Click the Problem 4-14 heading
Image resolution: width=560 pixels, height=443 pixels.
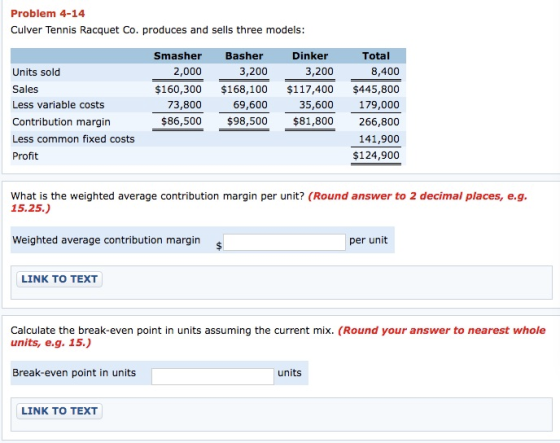[48, 14]
